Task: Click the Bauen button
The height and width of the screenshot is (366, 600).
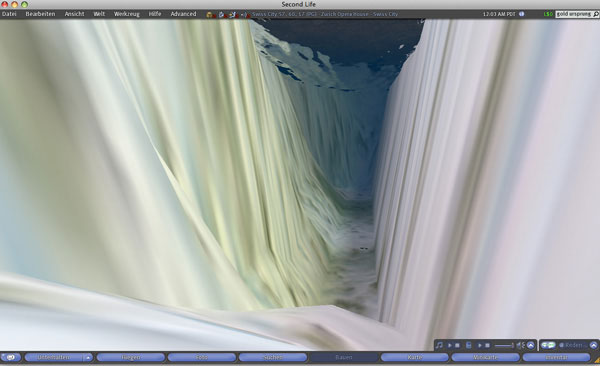Action: pyautogui.click(x=344, y=357)
